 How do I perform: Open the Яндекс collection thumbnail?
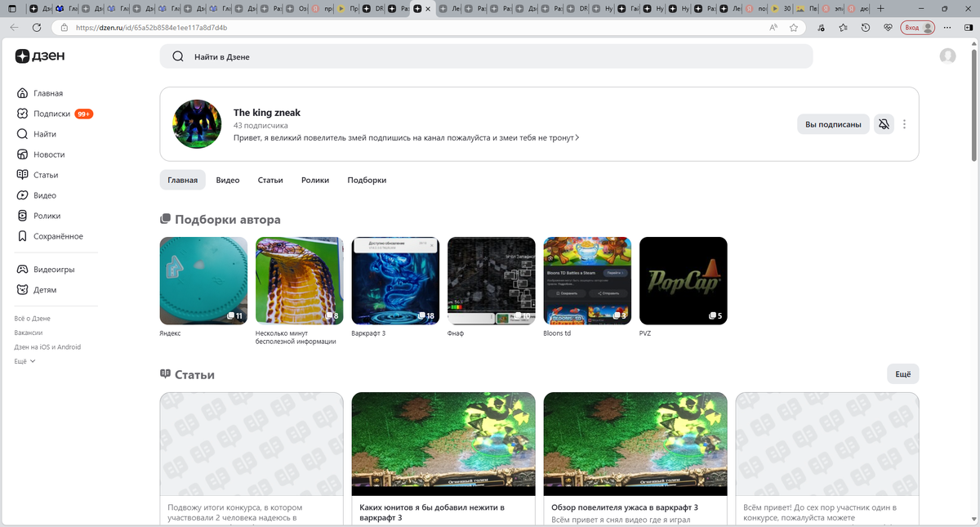203,280
